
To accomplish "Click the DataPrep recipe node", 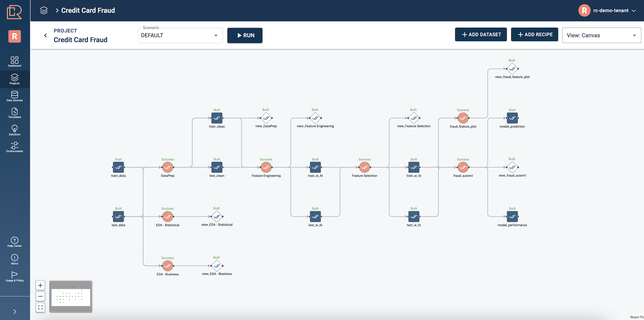I will (168, 167).
